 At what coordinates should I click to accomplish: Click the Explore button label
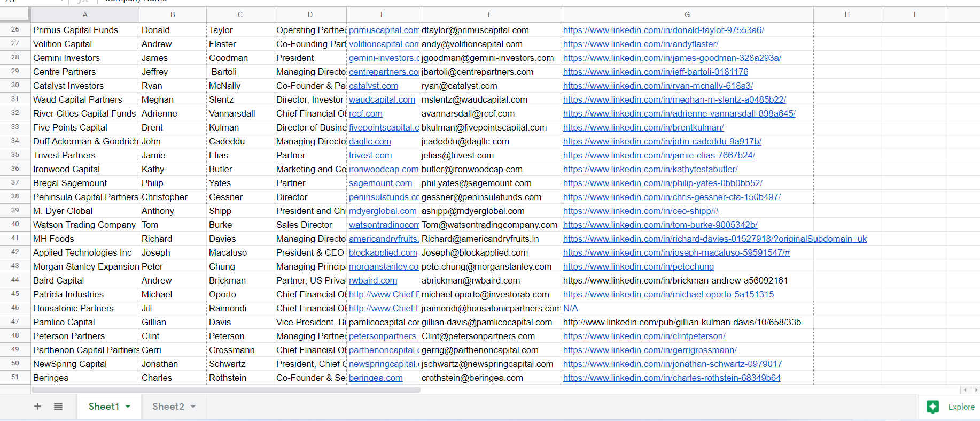(x=961, y=407)
